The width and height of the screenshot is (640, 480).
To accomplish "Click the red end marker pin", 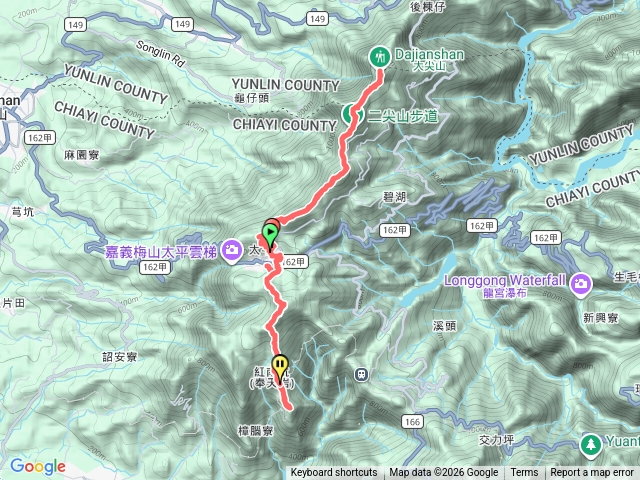I will (x=274, y=224).
